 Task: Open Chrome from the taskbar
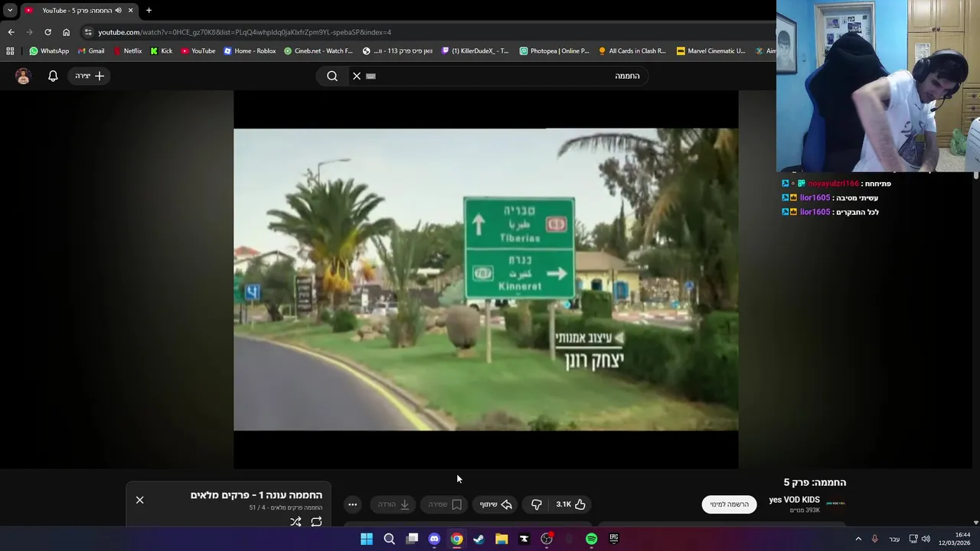point(456,539)
